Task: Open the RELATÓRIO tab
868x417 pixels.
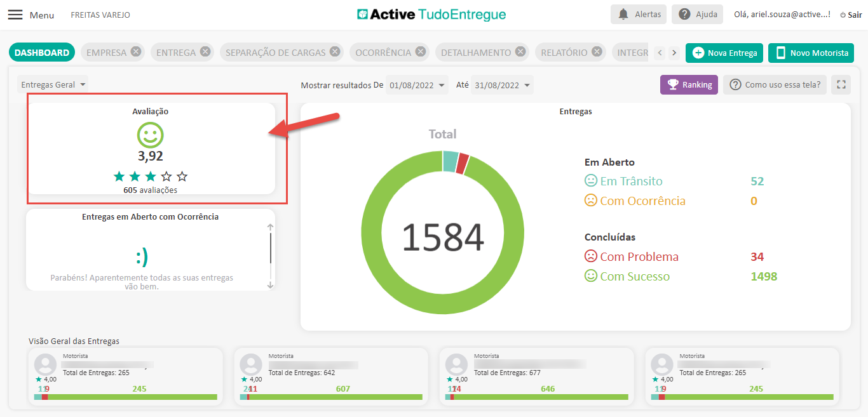Action: pos(564,53)
